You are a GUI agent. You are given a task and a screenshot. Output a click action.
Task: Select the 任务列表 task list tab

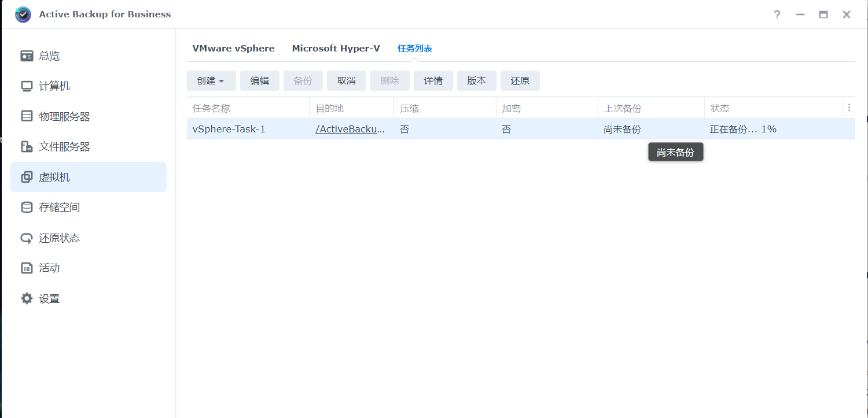tap(415, 49)
